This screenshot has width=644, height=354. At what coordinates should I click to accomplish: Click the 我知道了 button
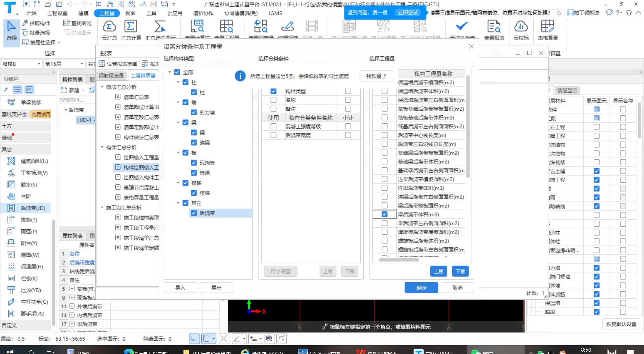pos(376,76)
